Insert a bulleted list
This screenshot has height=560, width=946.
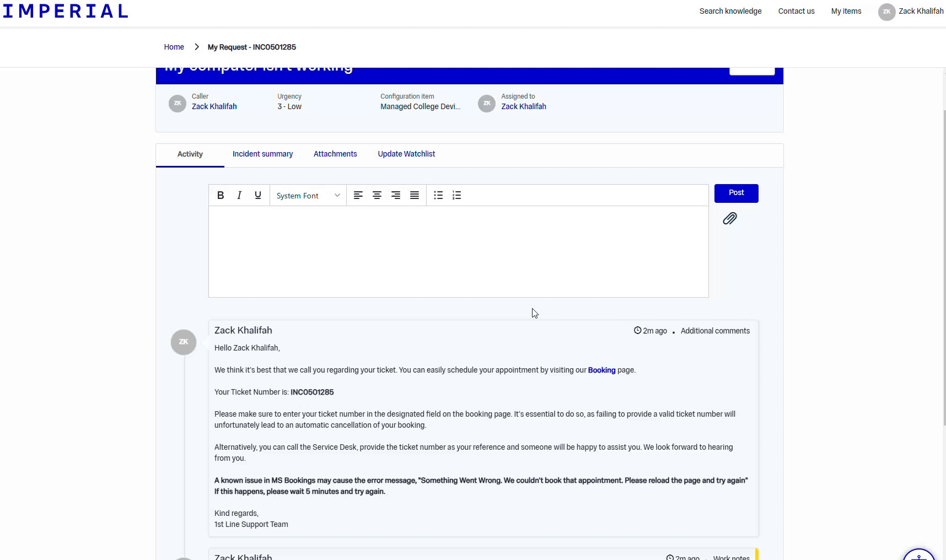pyautogui.click(x=438, y=195)
